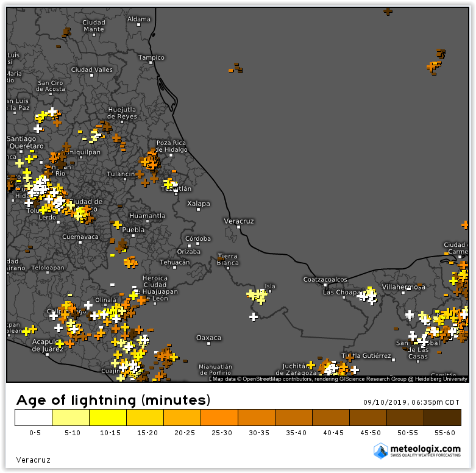Screen dimensions: 476x473
Task: Click the 30-35 minutes legend swatch
Action: 257,418
